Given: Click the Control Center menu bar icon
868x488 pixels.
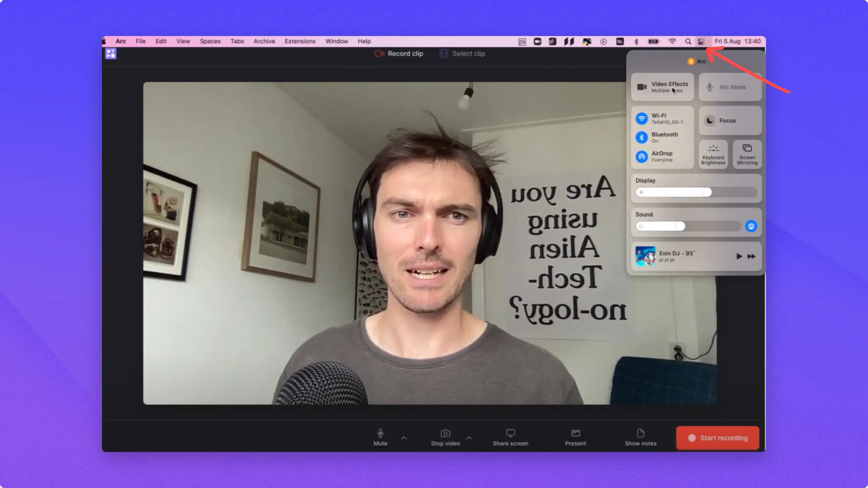Looking at the screenshot, I should [x=701, y=42].
